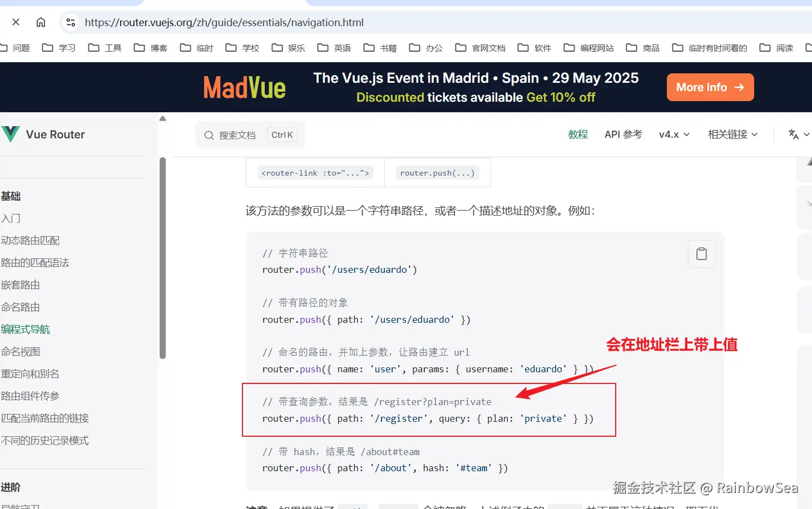Open the API 参考 nav item
812x509 pixels.
623,134
